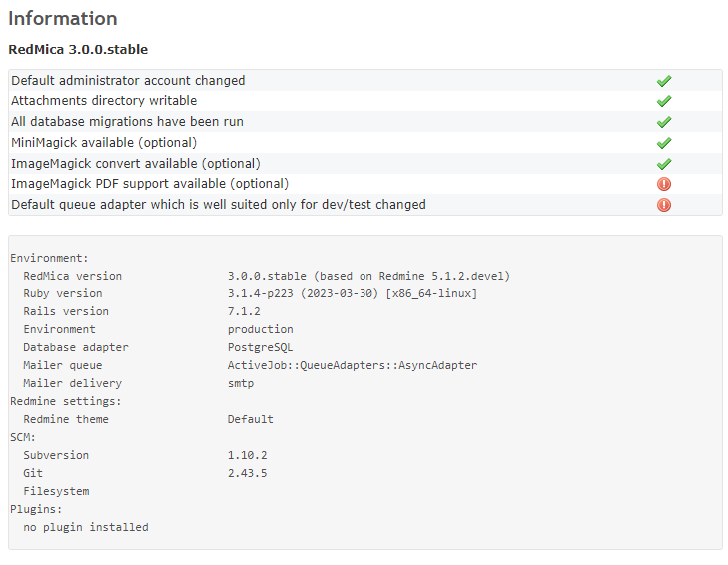Click the 'SCM:' section header
728x565 pixels.
click(23, 437)
